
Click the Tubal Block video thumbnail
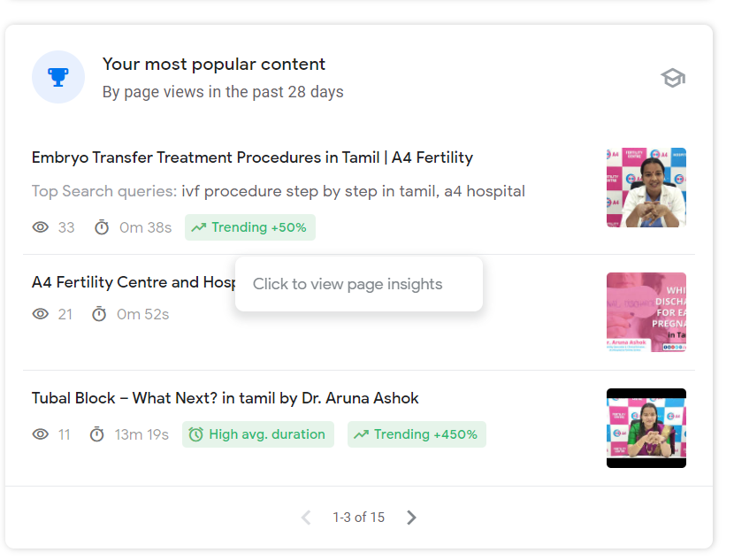(x=646, y=428)
